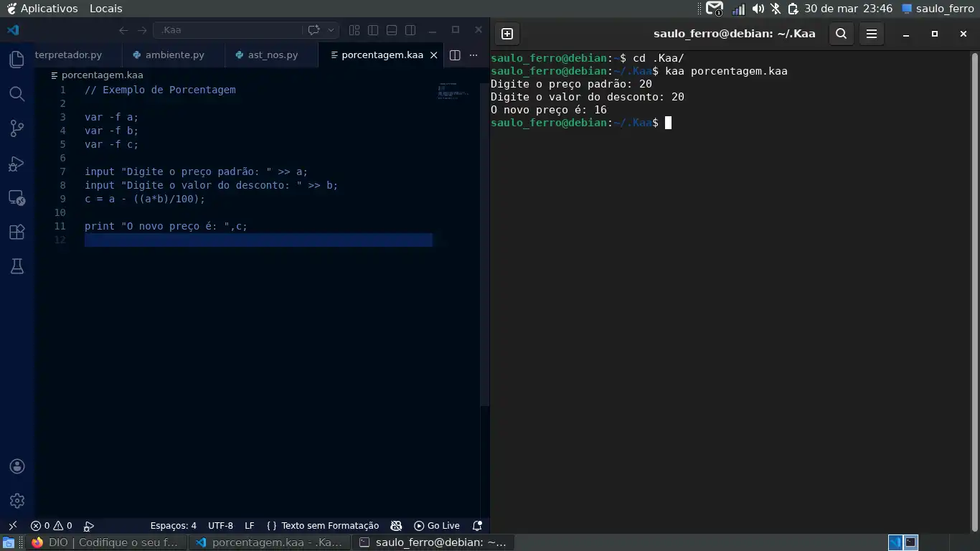980x551 pixels.
Task: Open the Explorer view in activity bar
Action: coord(17,60)
